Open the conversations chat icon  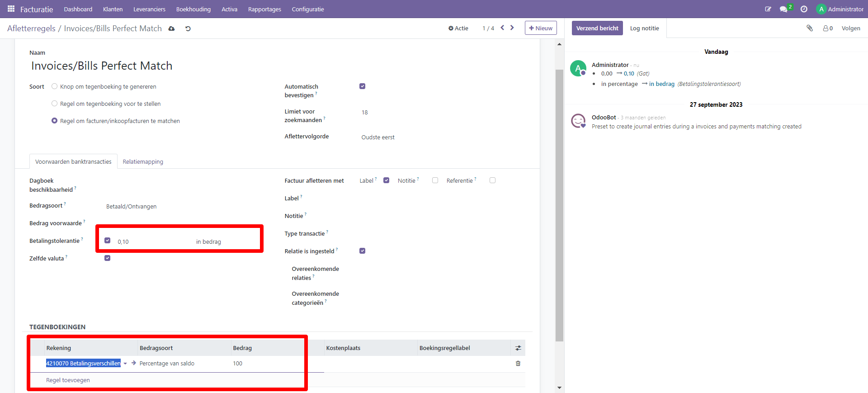tap(783, 9)
